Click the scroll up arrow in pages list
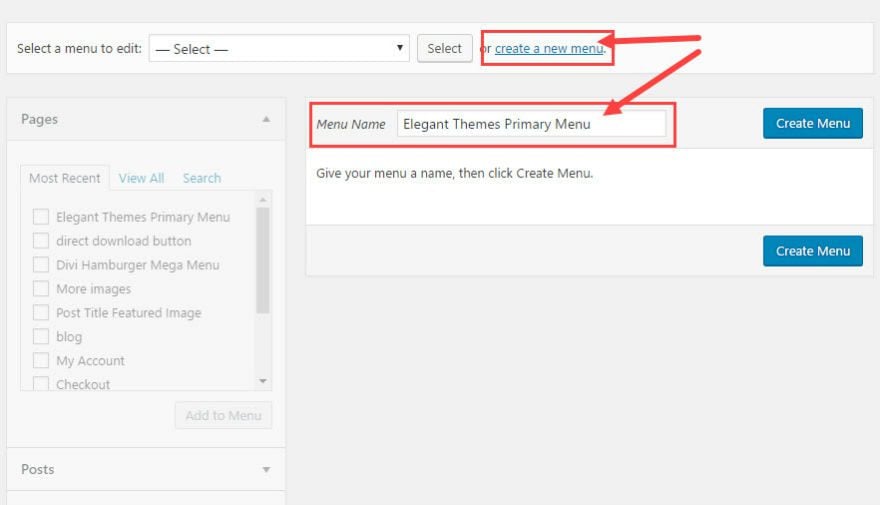 point(263,200)
